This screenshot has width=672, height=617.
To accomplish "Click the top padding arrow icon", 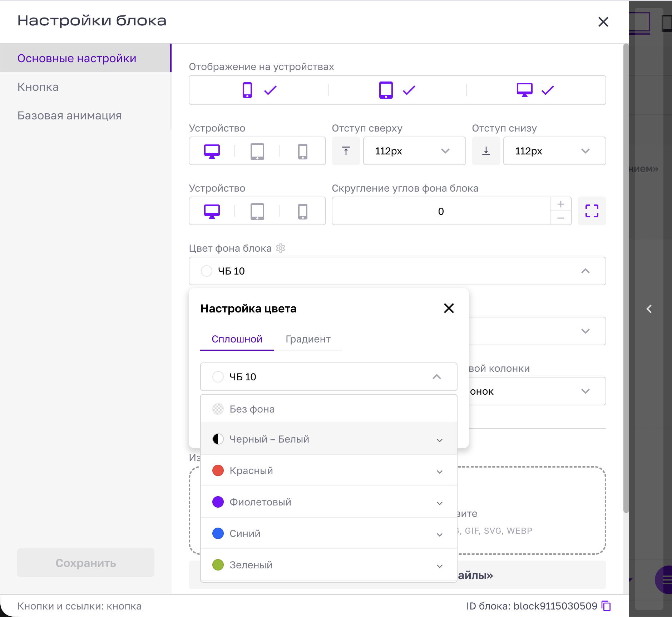I will click(346, 151).
